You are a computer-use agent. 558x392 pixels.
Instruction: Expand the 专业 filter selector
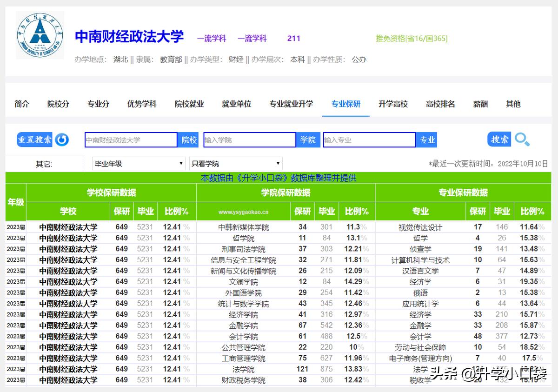tap(426, 139)
